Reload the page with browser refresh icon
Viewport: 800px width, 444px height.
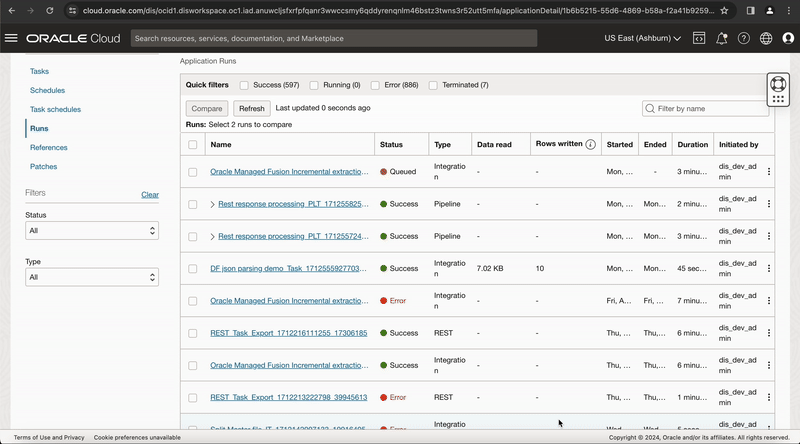coord(49,10)
